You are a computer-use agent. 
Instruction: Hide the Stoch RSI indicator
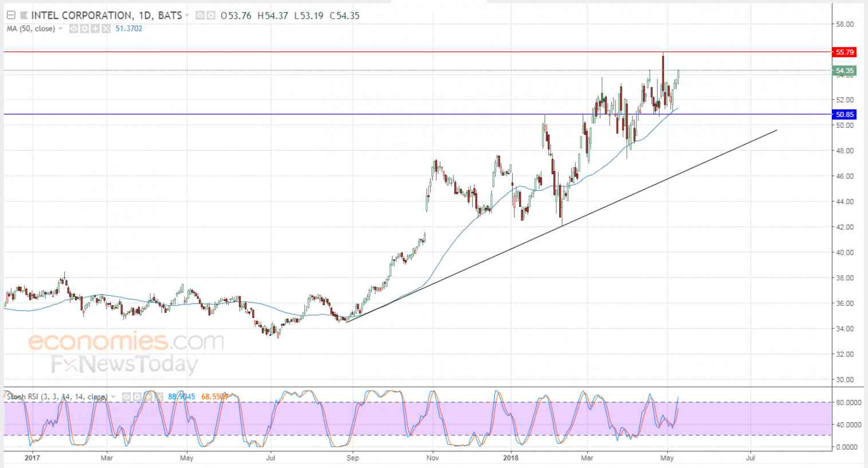coord(127,396)
